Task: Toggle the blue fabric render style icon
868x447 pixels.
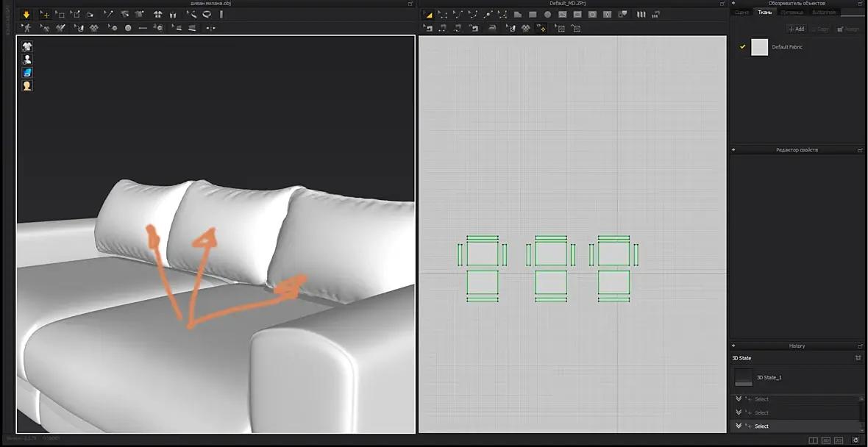Action: [26, 73]
